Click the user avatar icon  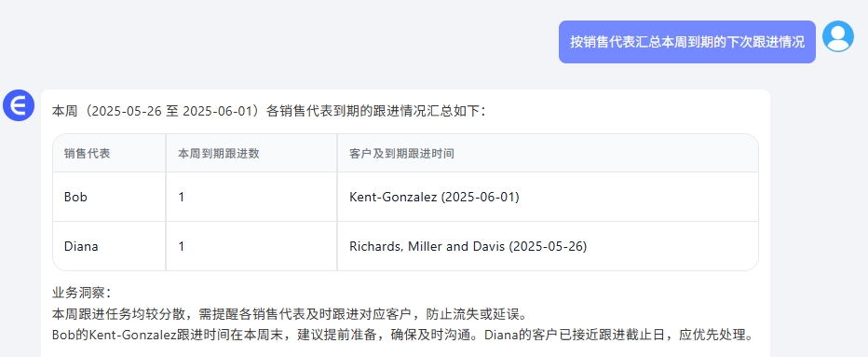tap(837, 36)
